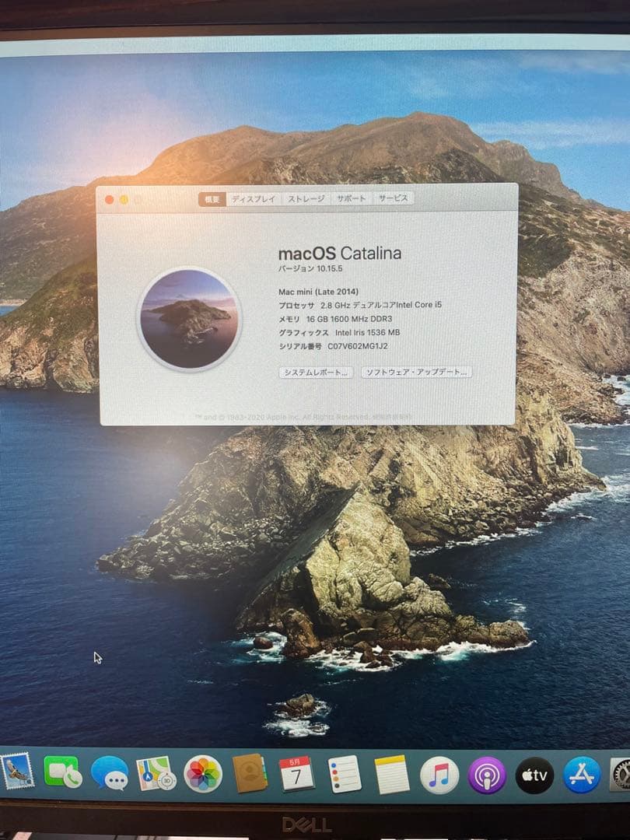Launch Reminders from the Dock
This screenshot has height=840, width=630.
coord(344,775)
